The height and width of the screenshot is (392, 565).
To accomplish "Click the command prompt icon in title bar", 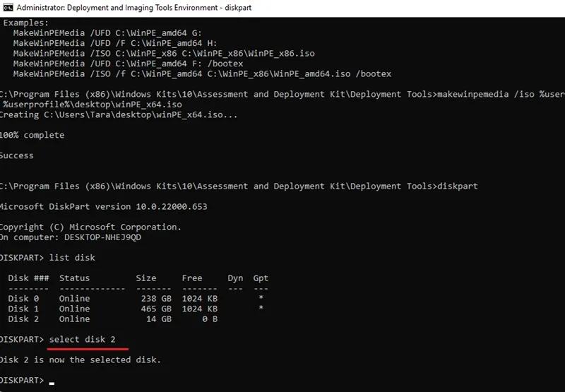I will (8, 8).
